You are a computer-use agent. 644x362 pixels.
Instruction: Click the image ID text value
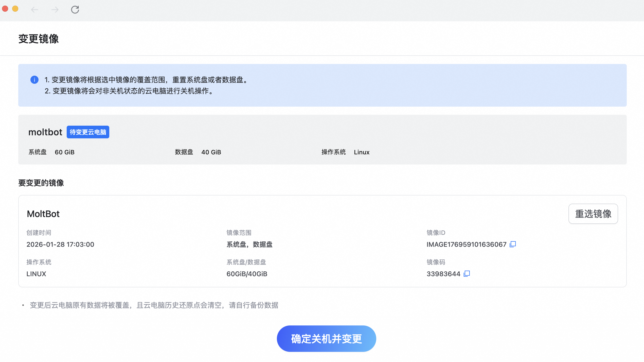tap(466, 244)
